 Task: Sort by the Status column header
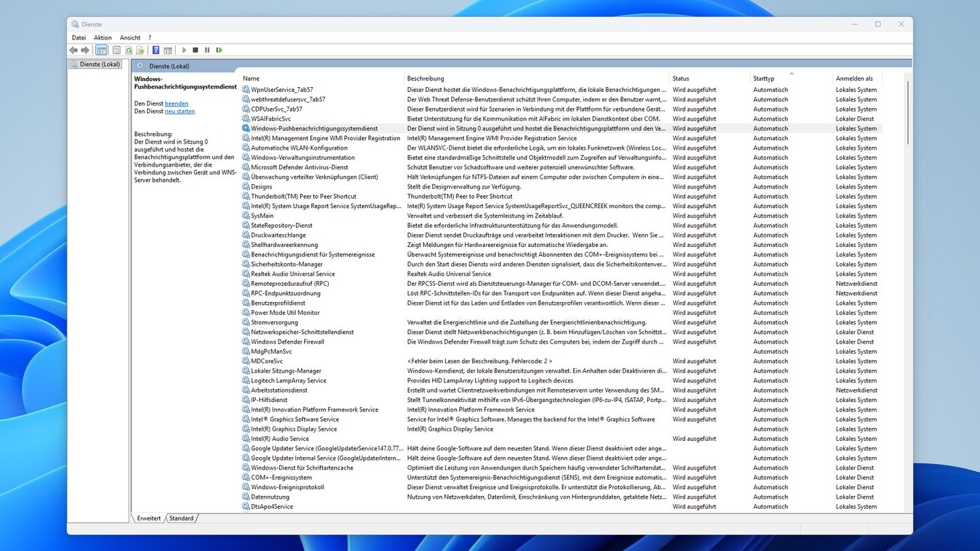tap(681, 79)
